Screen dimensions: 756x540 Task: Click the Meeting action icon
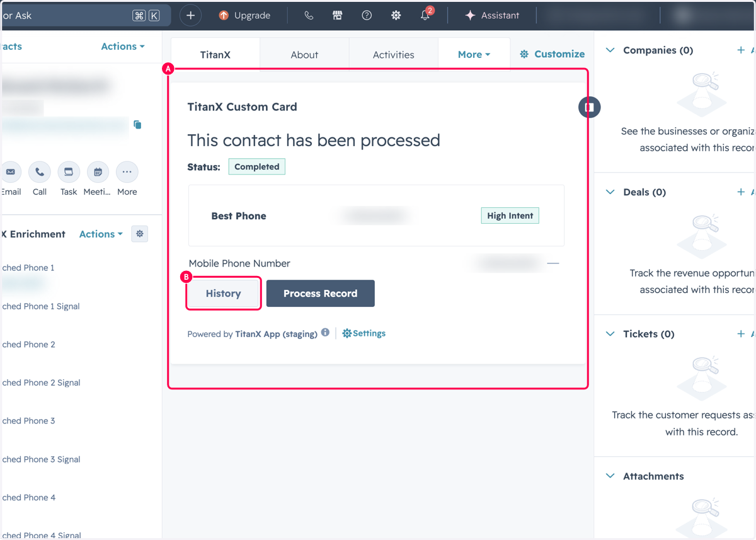click(x=98, y=172)
